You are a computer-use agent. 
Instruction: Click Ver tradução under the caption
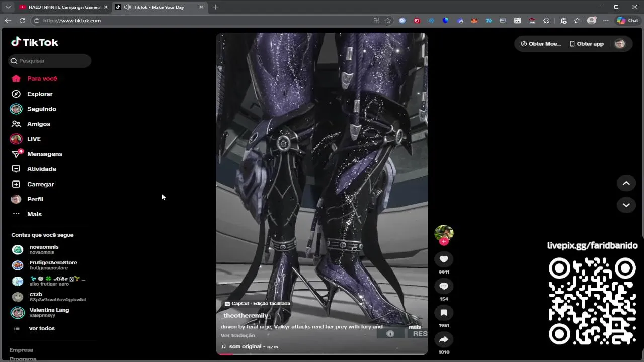pyautogui.click(x=238, y=335)
